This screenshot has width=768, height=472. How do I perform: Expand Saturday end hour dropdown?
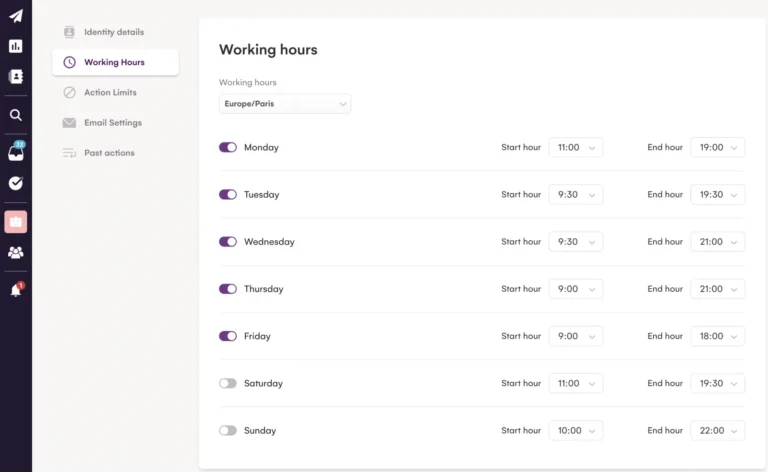click(718, 383)
